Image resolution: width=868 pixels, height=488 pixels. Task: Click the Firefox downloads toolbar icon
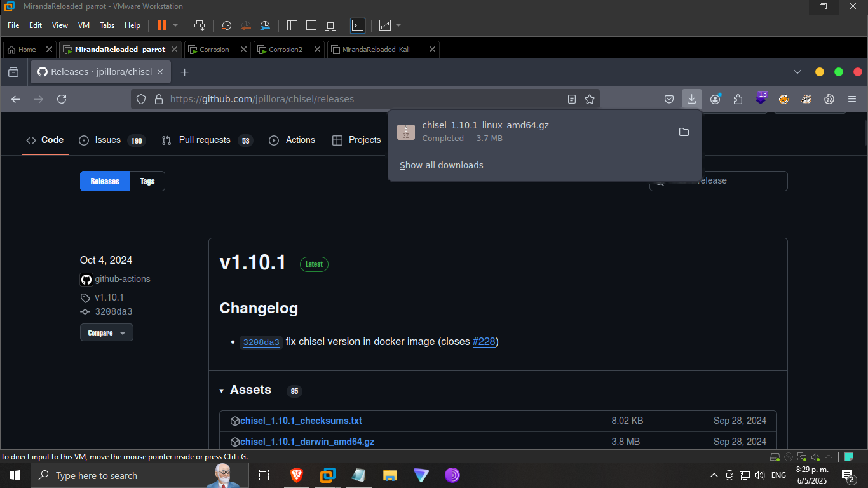coord(691,99)
